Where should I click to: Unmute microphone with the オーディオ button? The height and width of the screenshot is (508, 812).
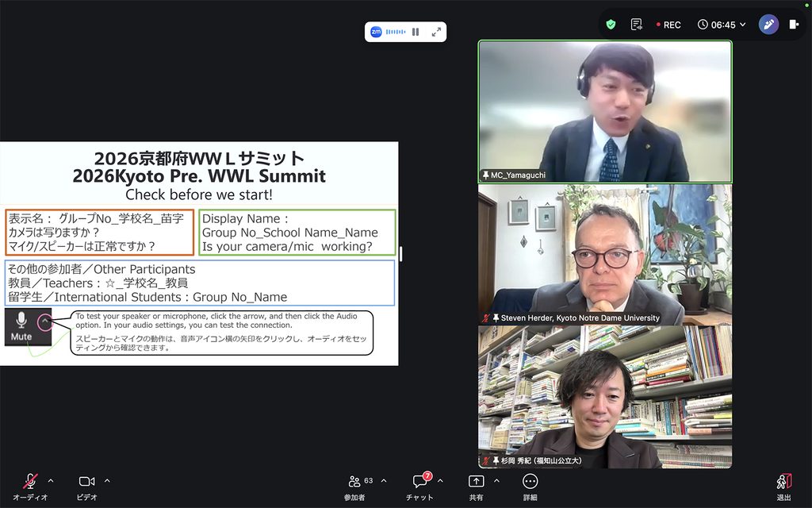[30, 487]
